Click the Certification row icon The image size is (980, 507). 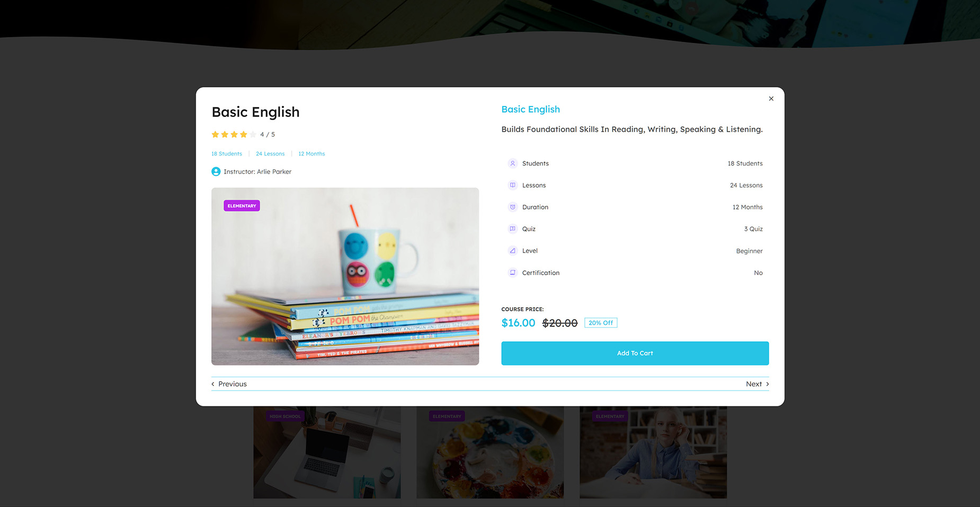[x=512, y=273]
